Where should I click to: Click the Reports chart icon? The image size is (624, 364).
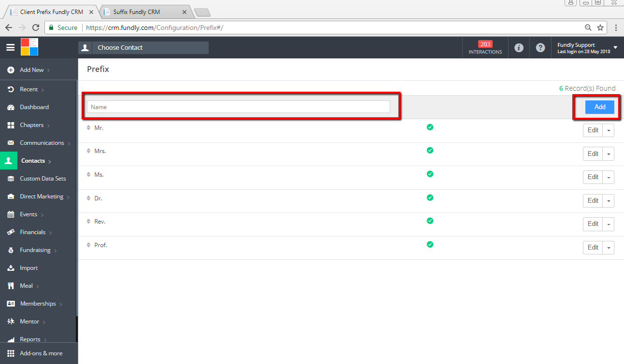click(11, 339)
